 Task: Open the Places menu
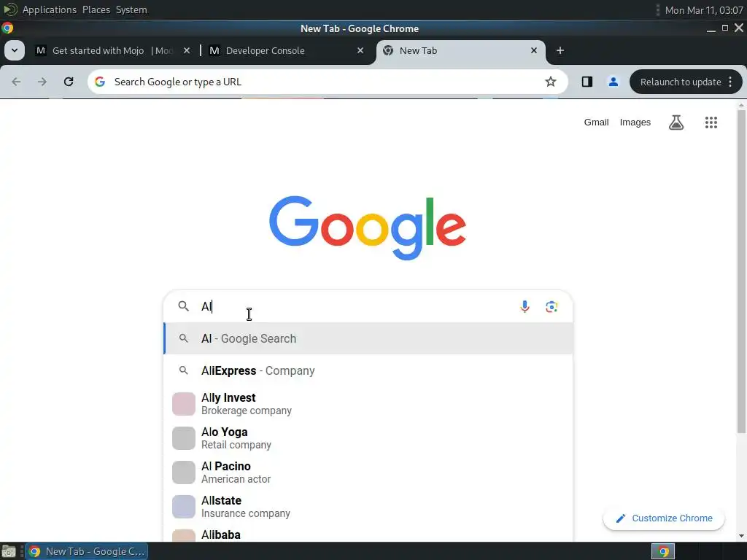pos(96,9)
